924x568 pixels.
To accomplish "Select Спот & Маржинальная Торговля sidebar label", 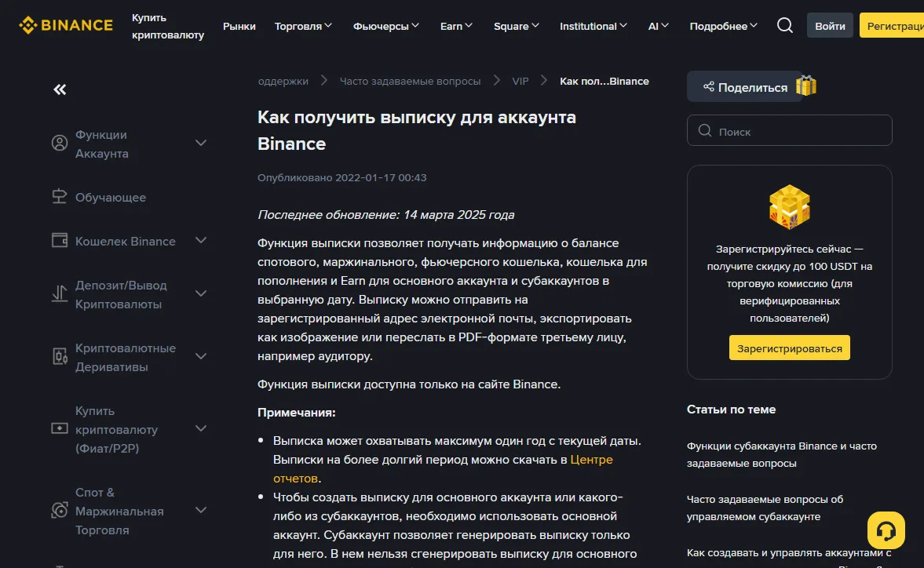I will (119, 511).
